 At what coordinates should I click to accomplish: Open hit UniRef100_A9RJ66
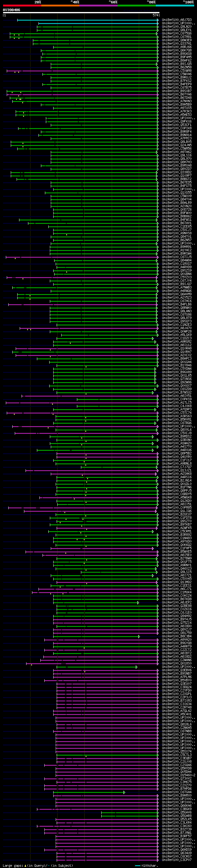pyautogui.click(x=177, y=47)
